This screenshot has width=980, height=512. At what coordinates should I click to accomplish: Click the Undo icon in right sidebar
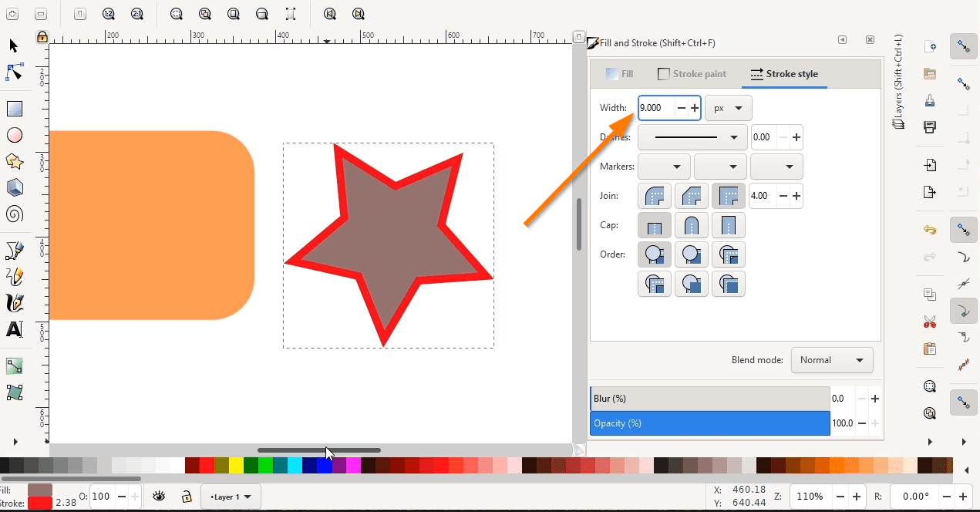click(930, 230)
